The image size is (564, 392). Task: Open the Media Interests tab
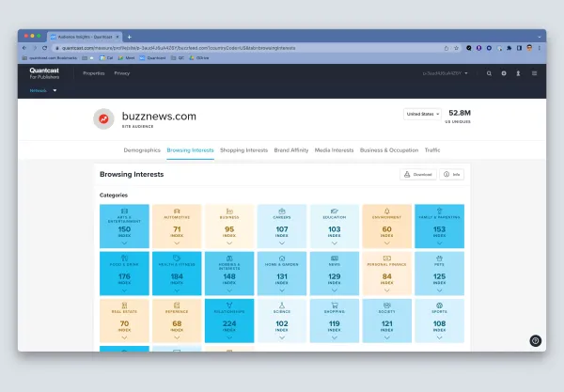334,150
